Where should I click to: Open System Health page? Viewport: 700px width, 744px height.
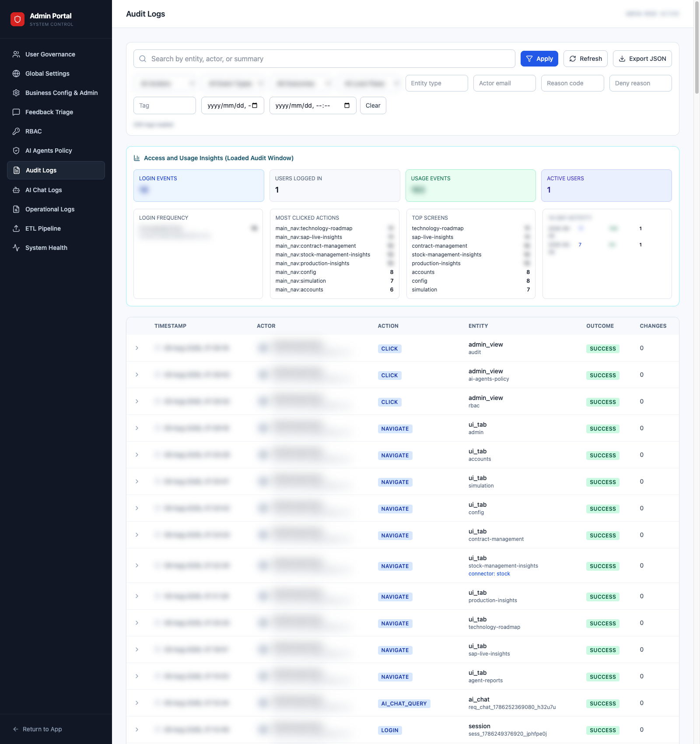[56, 248]
